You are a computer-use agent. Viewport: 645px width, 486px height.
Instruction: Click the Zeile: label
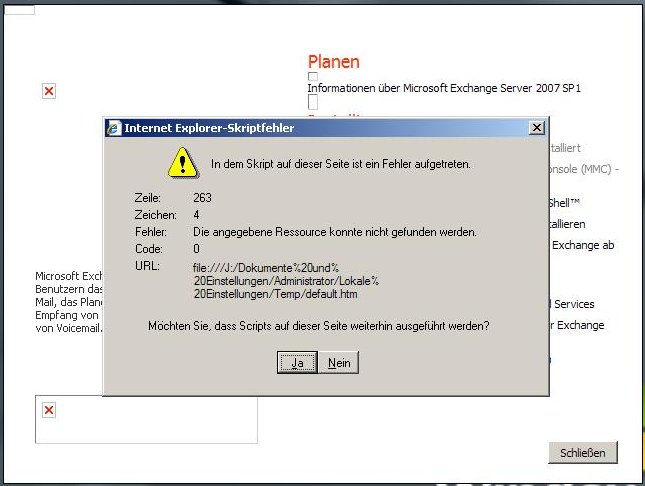[x=148, y=198]
